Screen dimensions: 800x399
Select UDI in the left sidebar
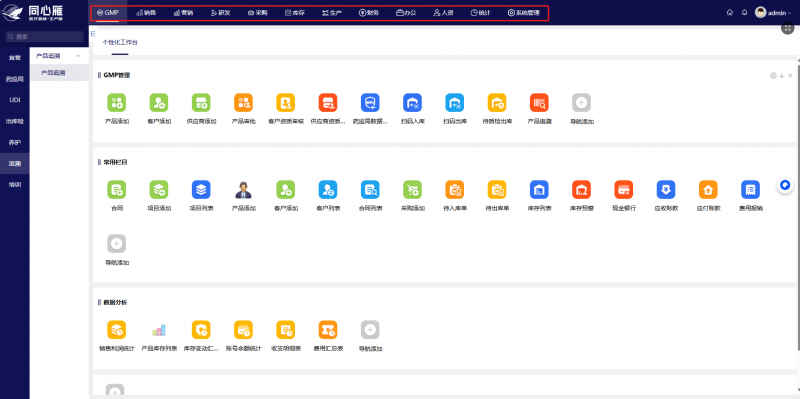[15, 100]
